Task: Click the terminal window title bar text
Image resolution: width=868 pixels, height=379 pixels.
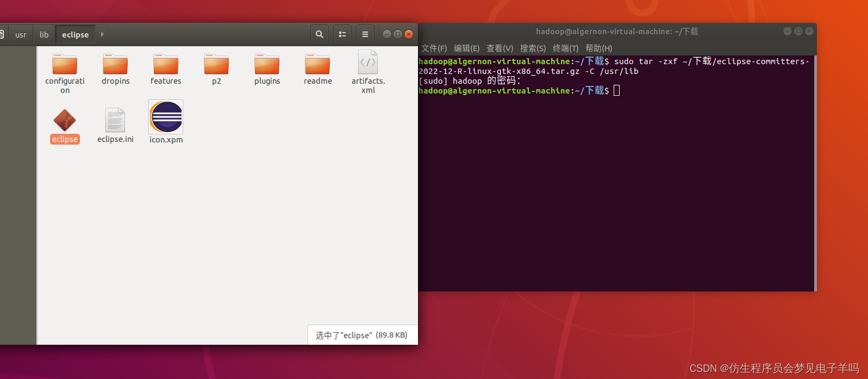Action: tap(617, 32)
